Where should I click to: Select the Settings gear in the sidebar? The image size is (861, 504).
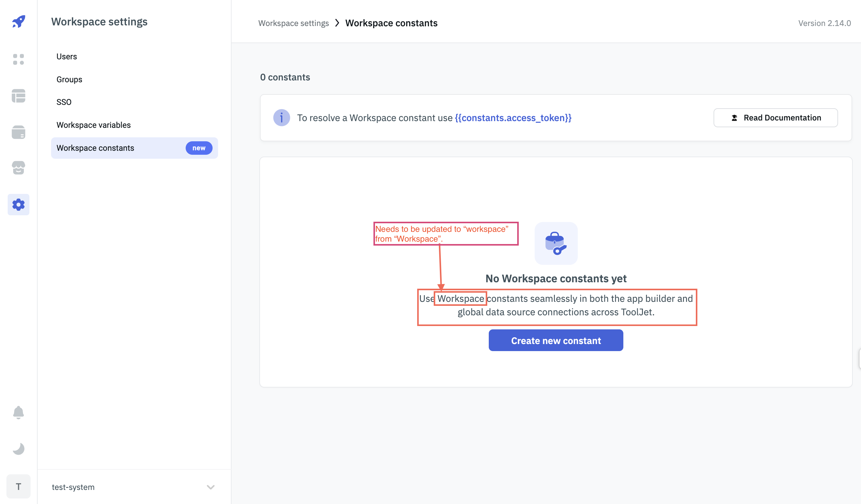click(x=18, y=204)
